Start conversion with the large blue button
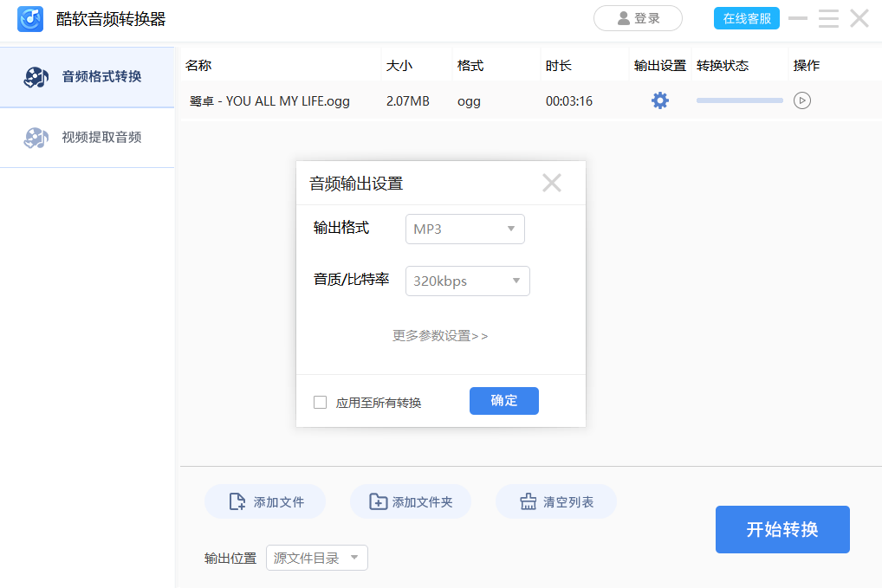The image size is (882, 588). pyautogui.click(x=782, y=529)
